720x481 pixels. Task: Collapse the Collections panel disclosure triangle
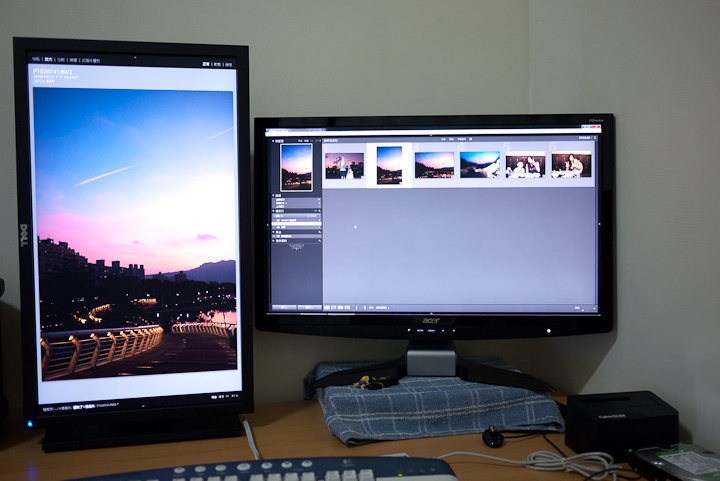(x=273, y=232)
